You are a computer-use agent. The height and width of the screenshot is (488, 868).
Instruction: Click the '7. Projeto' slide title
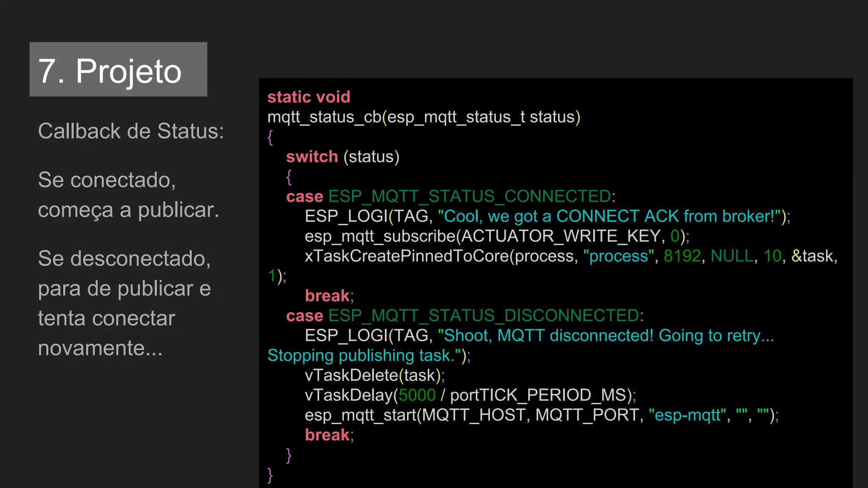coord(110,71)
